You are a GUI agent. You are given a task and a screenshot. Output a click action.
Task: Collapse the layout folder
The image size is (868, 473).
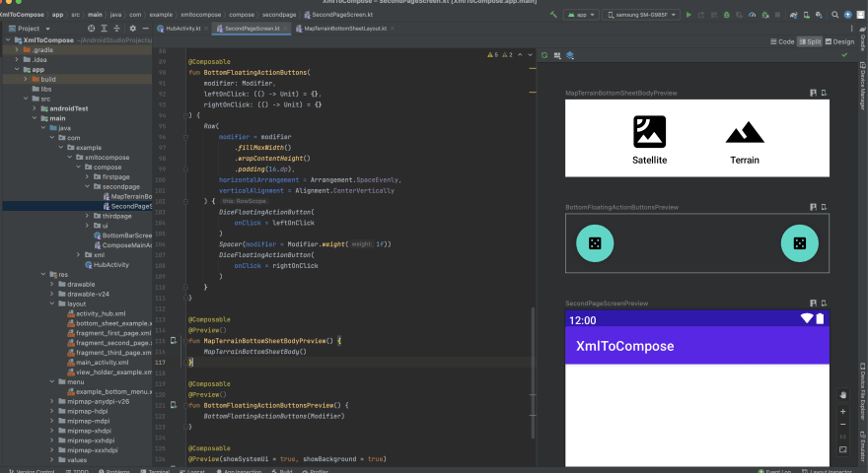[52, 304]
